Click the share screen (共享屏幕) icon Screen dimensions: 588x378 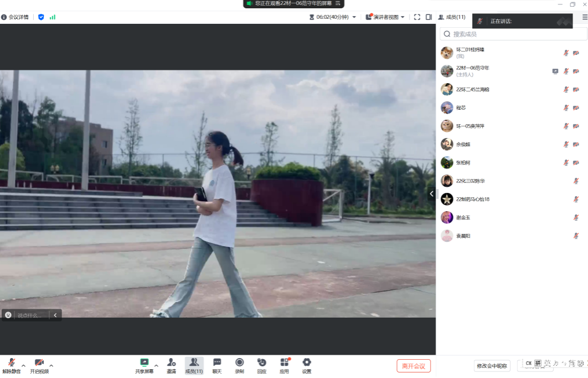[144, 362]
